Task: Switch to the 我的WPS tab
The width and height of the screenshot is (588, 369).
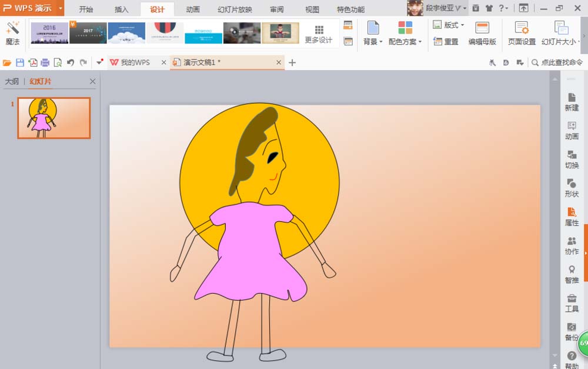Action: pyautogui.click(x=135, y=62)
